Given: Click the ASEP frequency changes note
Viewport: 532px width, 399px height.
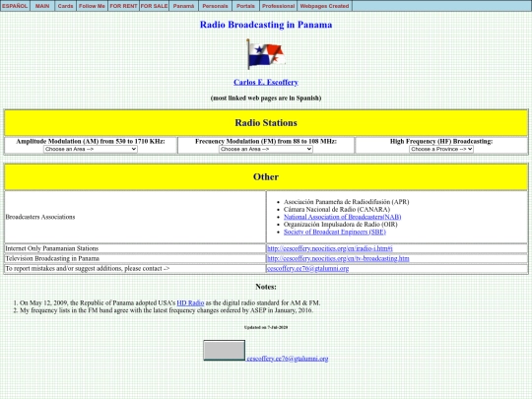Looking at the screenshot, I should pos(166,310).
